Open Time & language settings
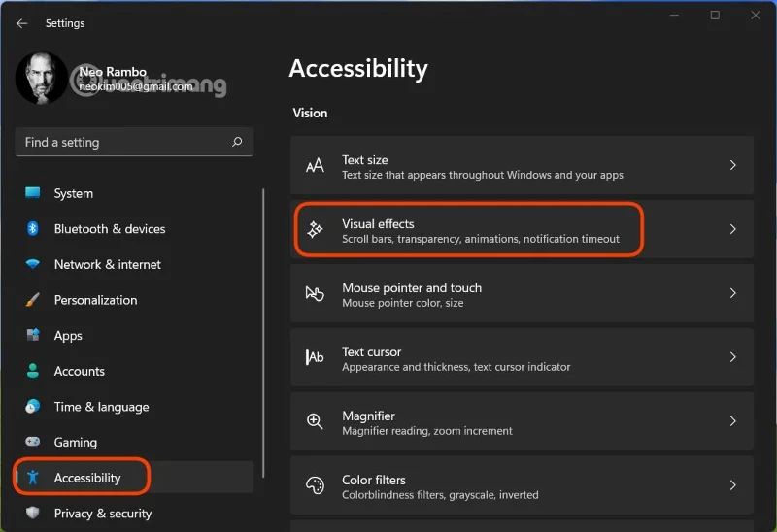Viewport: 777px width, 532px height. (x=134, y=407)
